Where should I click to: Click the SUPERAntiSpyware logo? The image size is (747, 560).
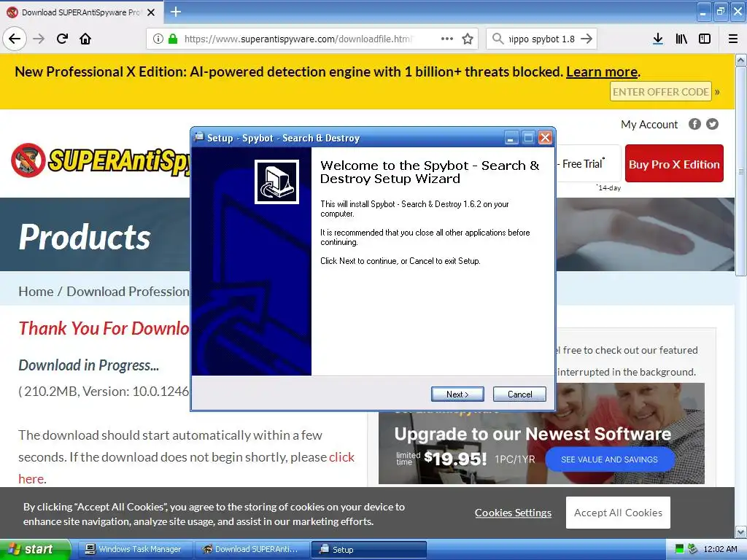coord(100,160)
